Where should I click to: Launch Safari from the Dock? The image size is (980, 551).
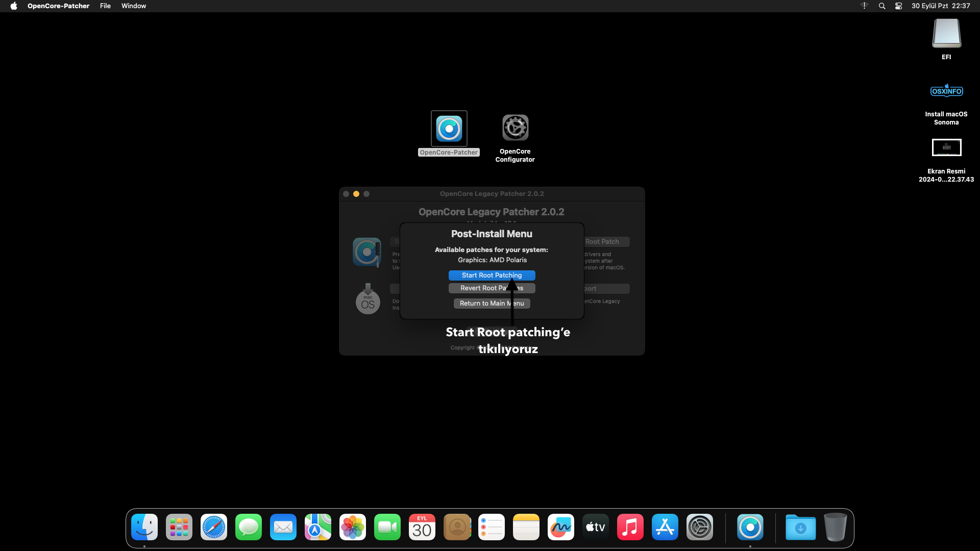[x=214, y=527]
